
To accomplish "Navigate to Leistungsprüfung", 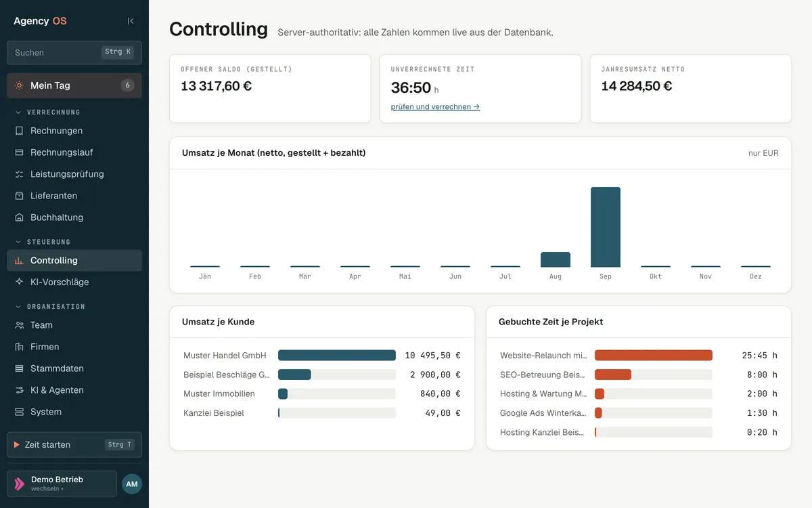I will (74, 174).
